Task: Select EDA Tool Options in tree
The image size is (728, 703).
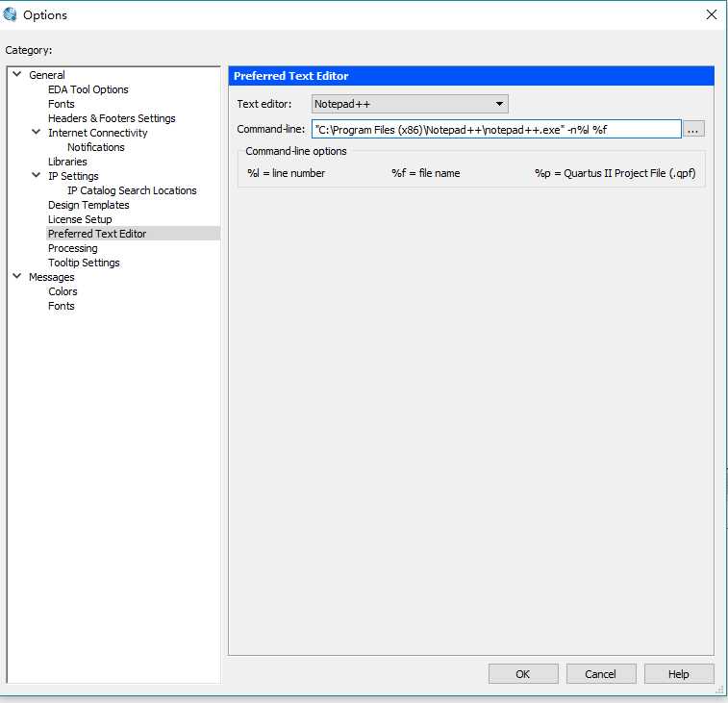Action: click(x=88, y=89)
